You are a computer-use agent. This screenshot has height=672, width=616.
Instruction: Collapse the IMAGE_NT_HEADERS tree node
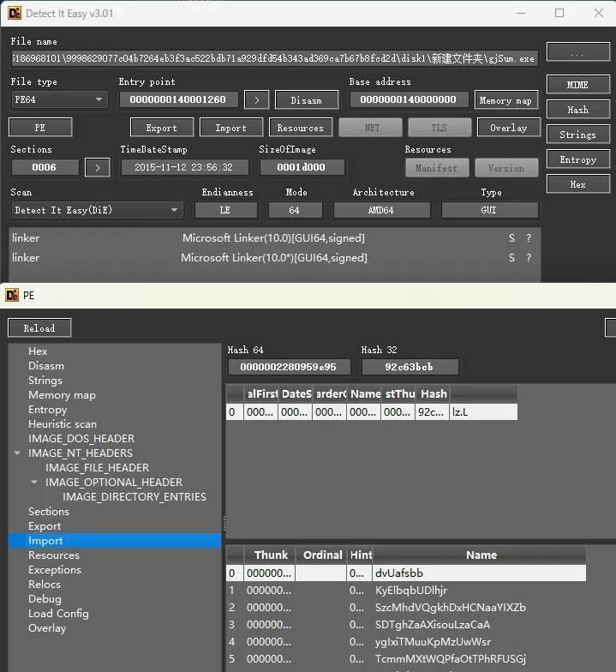(x=17, y=453)
